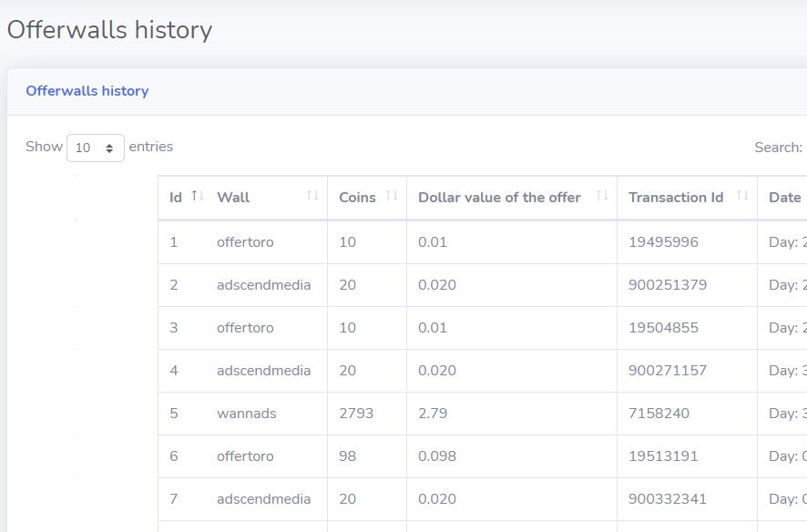Open the Show entries dropdown
The image size is (807, 532).
click(x=96, y=148)
